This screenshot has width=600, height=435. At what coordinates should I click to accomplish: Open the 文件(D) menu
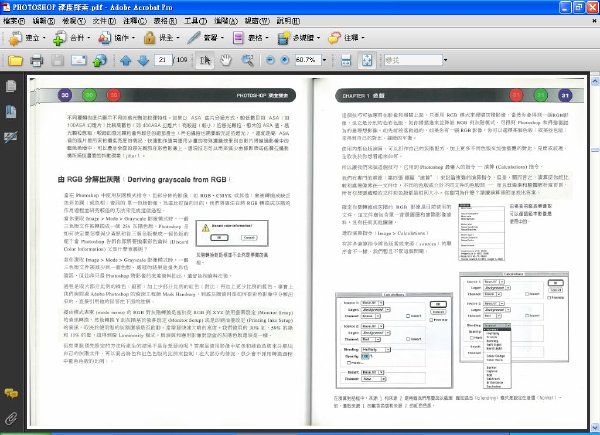[104, 21]
